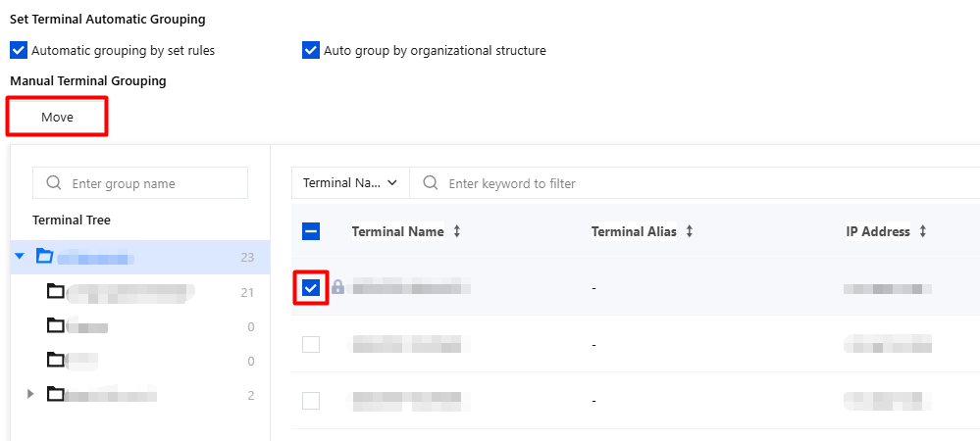Sort by Terminal Alias using arrows icon
The width and height of the screenshot is (980, 441).
tap(690, 231)
